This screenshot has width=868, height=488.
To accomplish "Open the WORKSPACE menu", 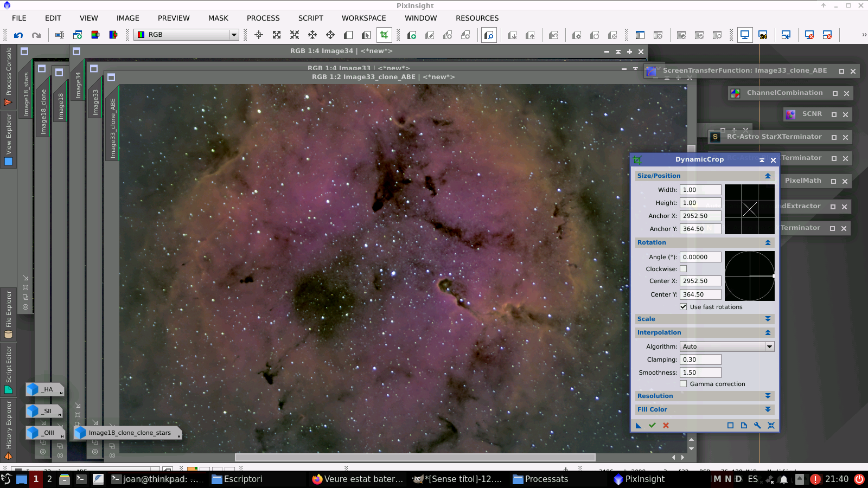I will tap(363, 18).
